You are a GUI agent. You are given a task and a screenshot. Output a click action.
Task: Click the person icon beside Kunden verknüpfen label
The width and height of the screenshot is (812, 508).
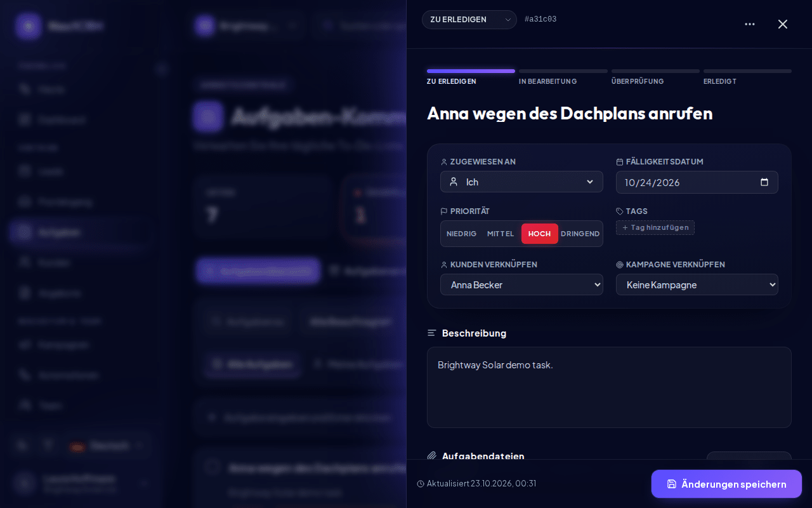444,264
